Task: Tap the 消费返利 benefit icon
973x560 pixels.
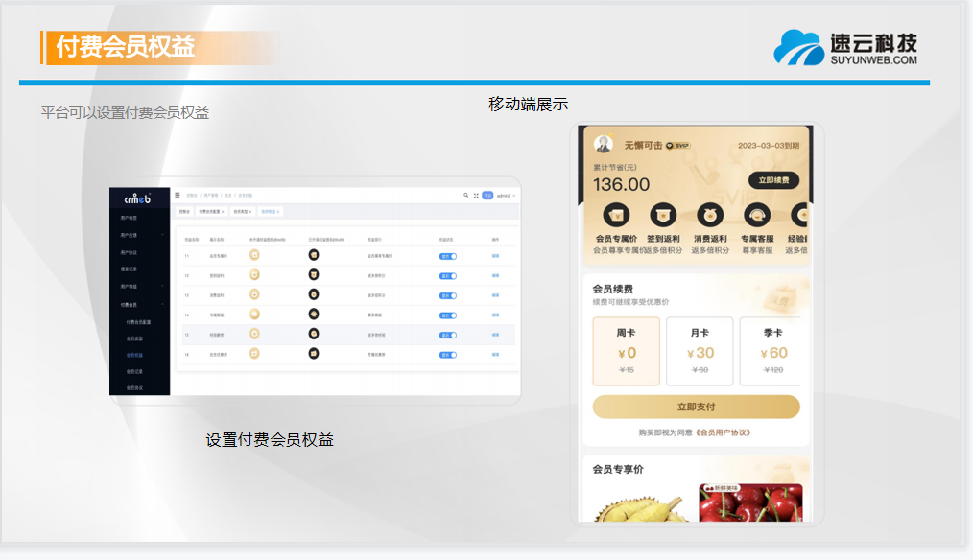Action: tap(710, 216)
